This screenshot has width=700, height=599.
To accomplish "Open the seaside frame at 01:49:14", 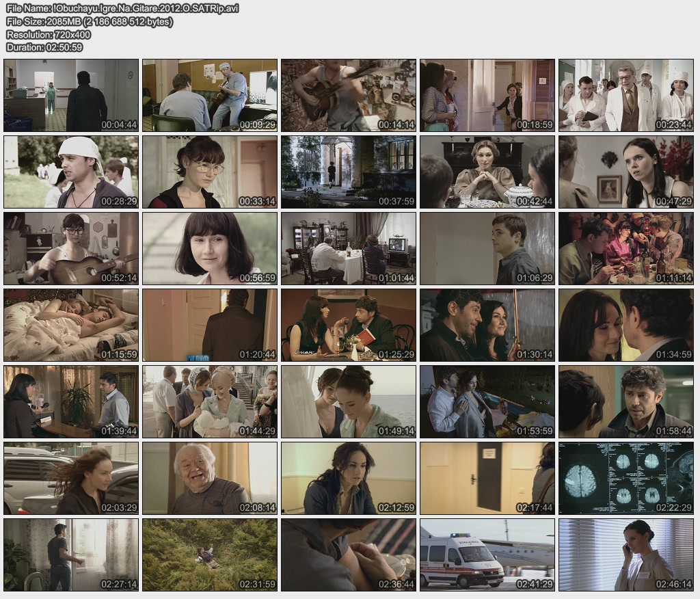I will [x=349, y=401].
